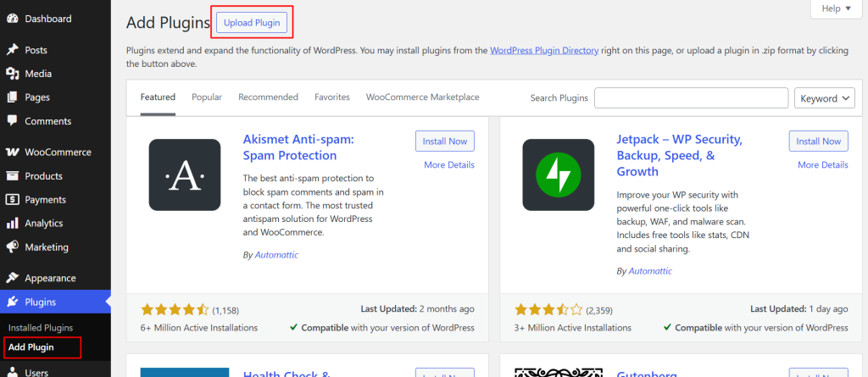
Task: Open the WooCommerce Marketplace tab
Action: tap(422, 97)
